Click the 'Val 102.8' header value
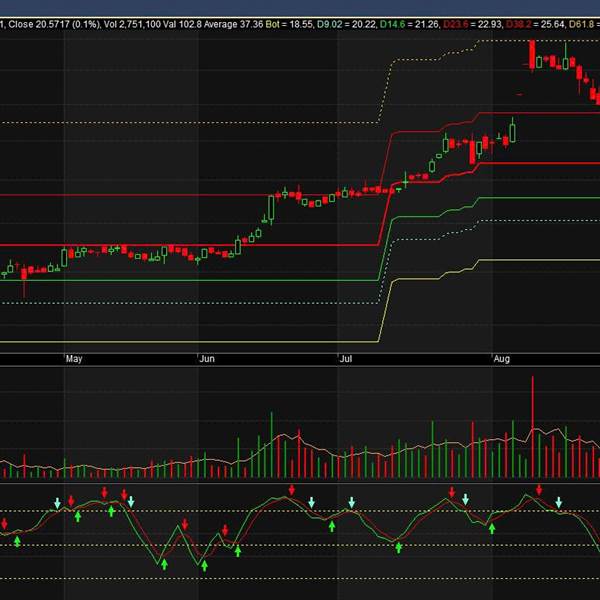600x600 pixels. [x=182, y=24]
